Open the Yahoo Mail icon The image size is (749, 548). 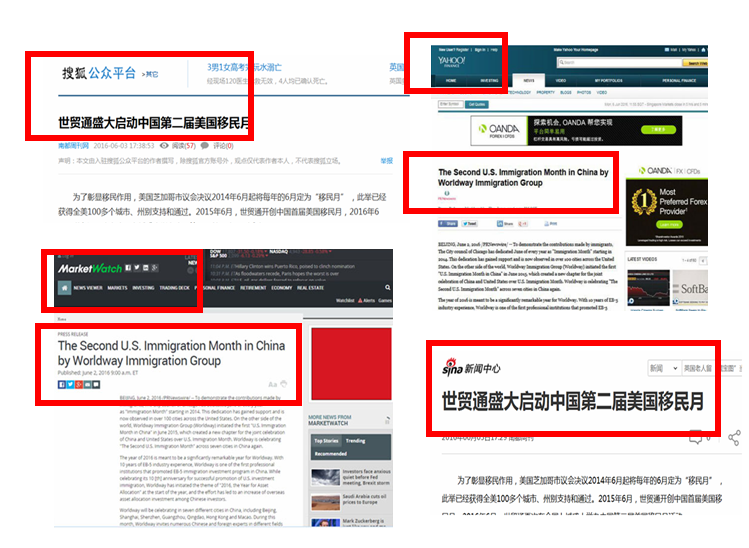[667, 50]
